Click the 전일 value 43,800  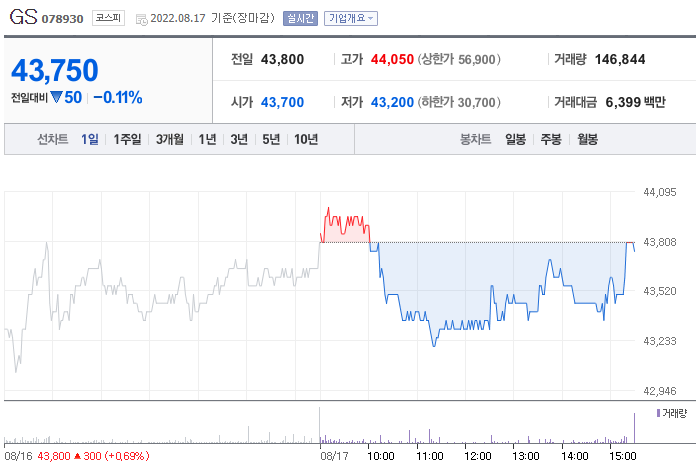282,59
